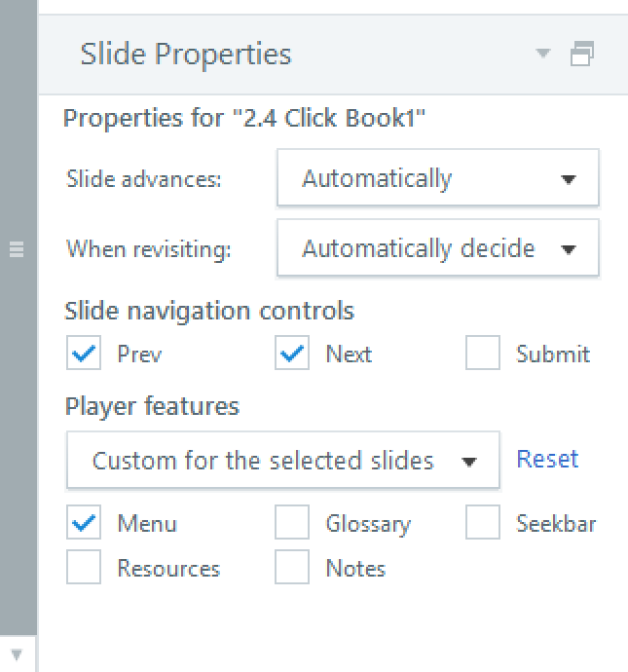Select the Slide Properties panel title
628x672 pixels.
pos(186,54)
